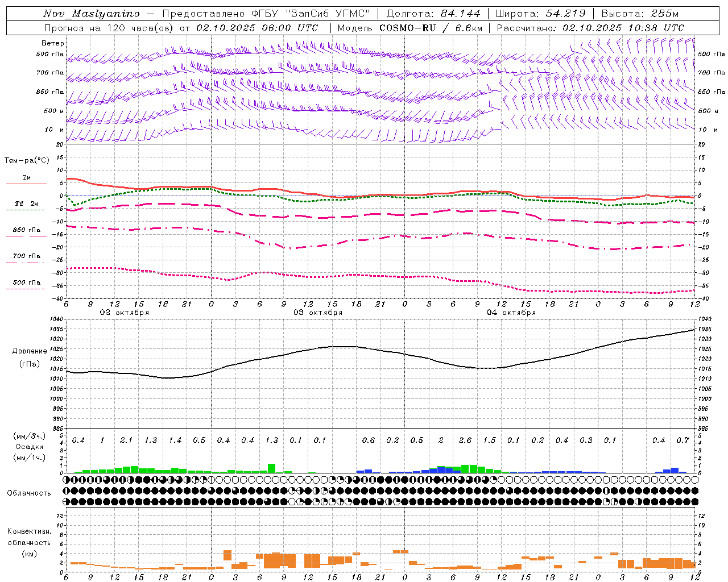
Task: Click the computed time "10:38 UTC"
Action: [656, 28]
